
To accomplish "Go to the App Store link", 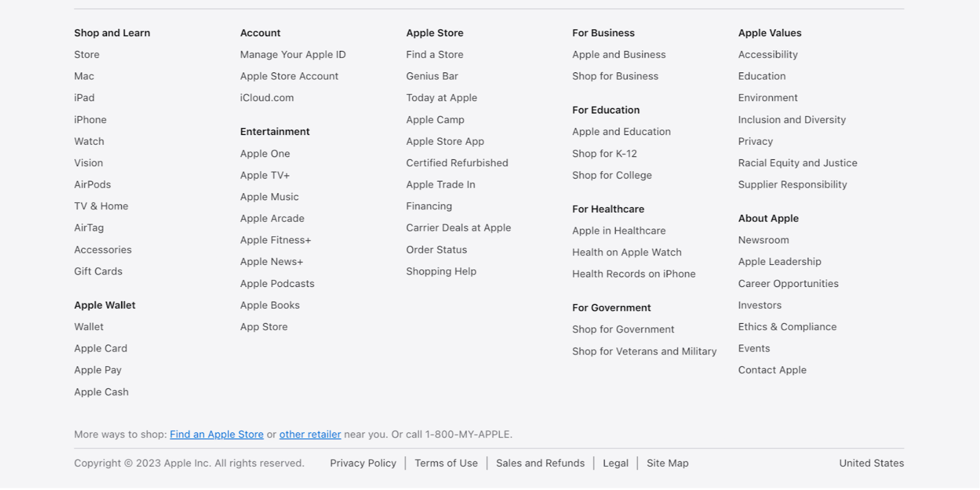I will (264, 327).
